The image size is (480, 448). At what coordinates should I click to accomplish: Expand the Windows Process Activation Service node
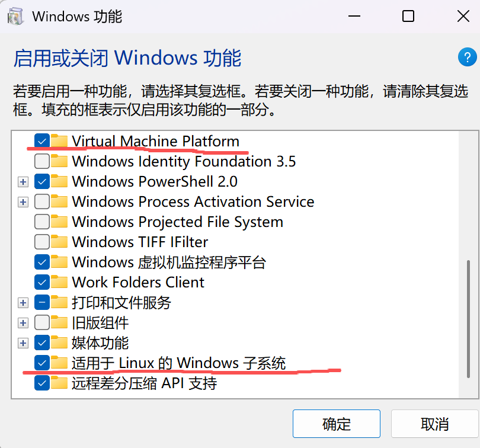pyautogui.click(x=23, y=202)
